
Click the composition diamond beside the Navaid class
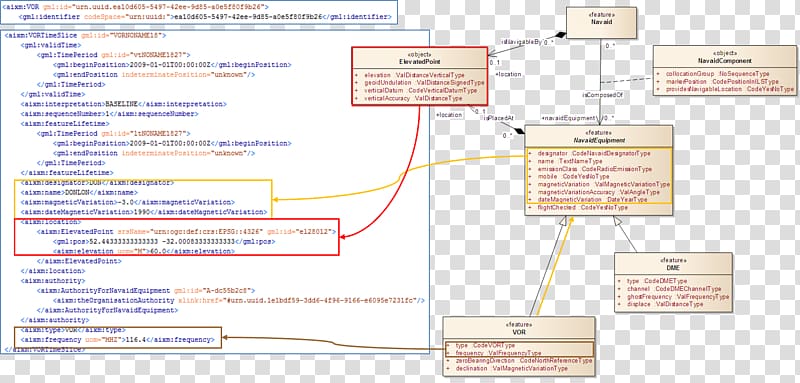coord(560,35)
